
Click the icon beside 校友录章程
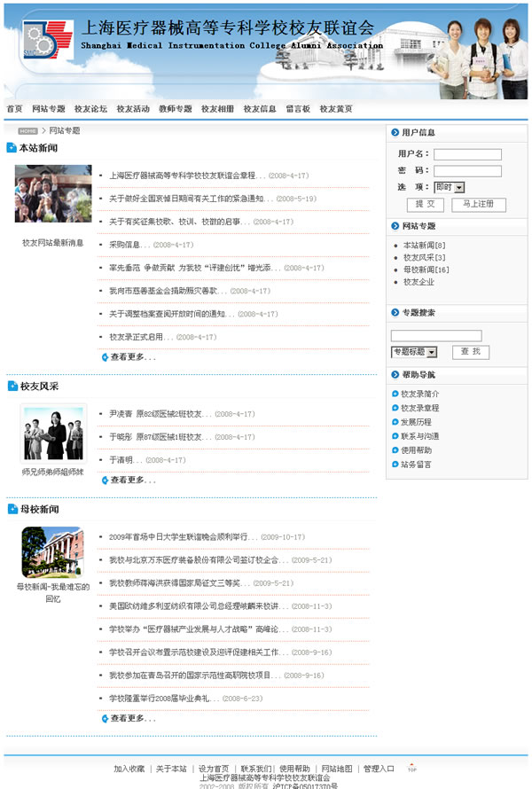click(x=395, y=408)
